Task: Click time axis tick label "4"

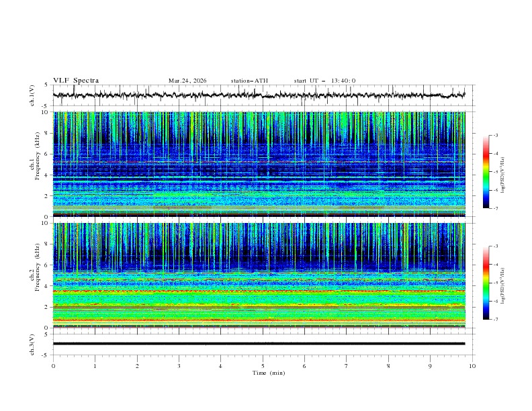Action: (x=220, y=366)
